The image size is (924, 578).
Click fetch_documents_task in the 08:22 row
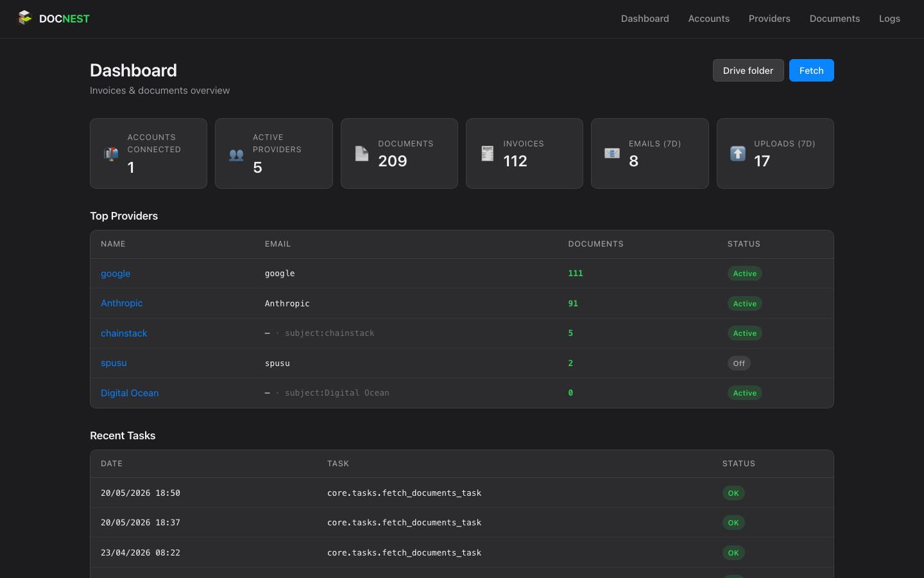[x=404, y=553]
